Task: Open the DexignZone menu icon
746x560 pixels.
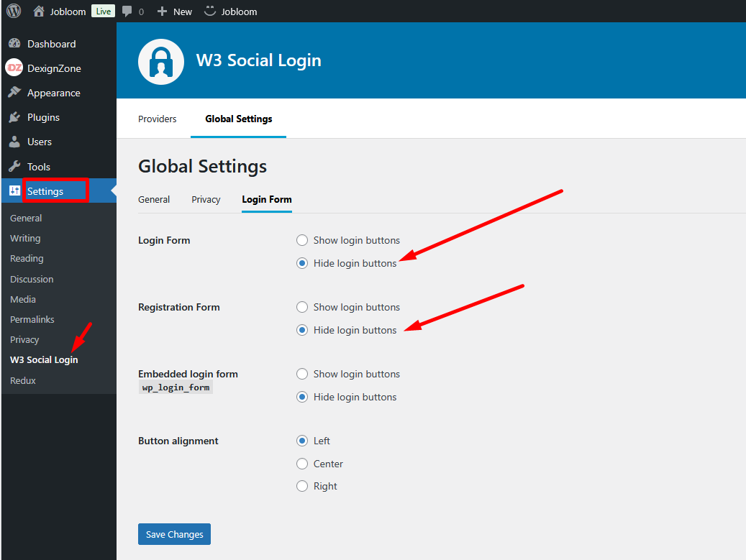Action: (14, 68)
